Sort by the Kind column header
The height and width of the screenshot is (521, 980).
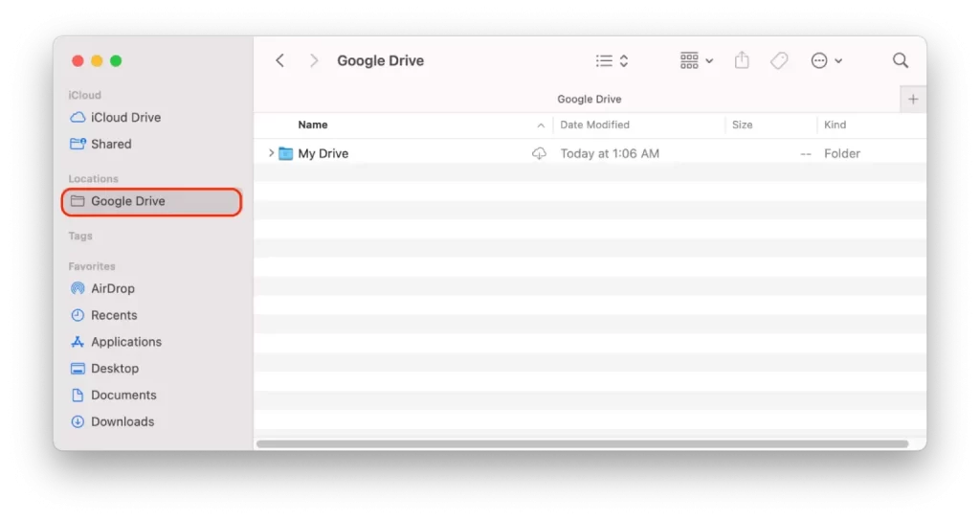coord(835,125)
